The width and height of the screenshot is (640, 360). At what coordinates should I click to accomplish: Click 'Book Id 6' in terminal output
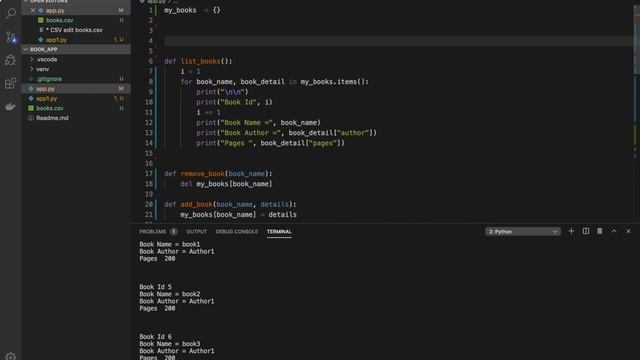point(156,337)
